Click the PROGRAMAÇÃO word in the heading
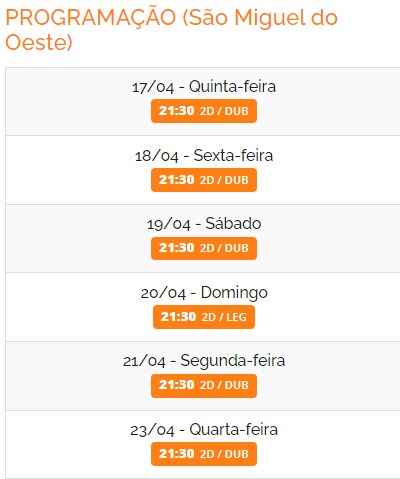The width and height of the screenshot is (400, 479). 91,18
